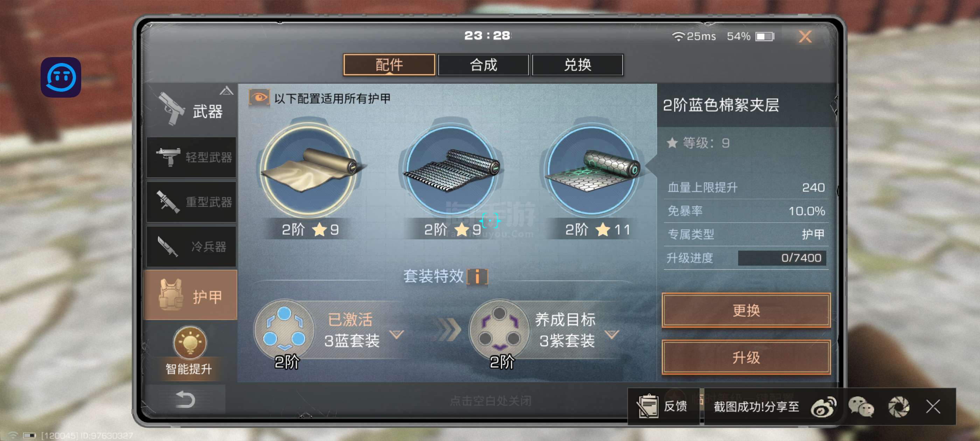The image size is (980, 441).
Task: Open the blue smiley assistant app icon
Action: point(61,77)
